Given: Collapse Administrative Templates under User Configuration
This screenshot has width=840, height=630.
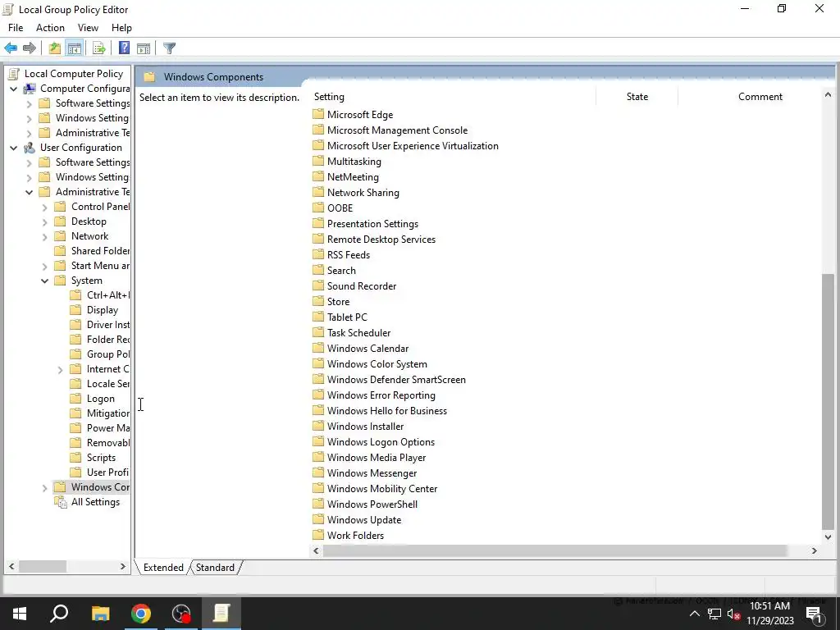Looking at the screenshot, I should point(30,192).
